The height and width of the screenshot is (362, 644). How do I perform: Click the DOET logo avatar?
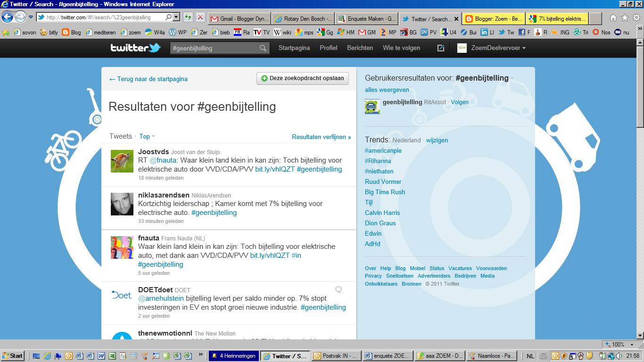click(122, 295)
